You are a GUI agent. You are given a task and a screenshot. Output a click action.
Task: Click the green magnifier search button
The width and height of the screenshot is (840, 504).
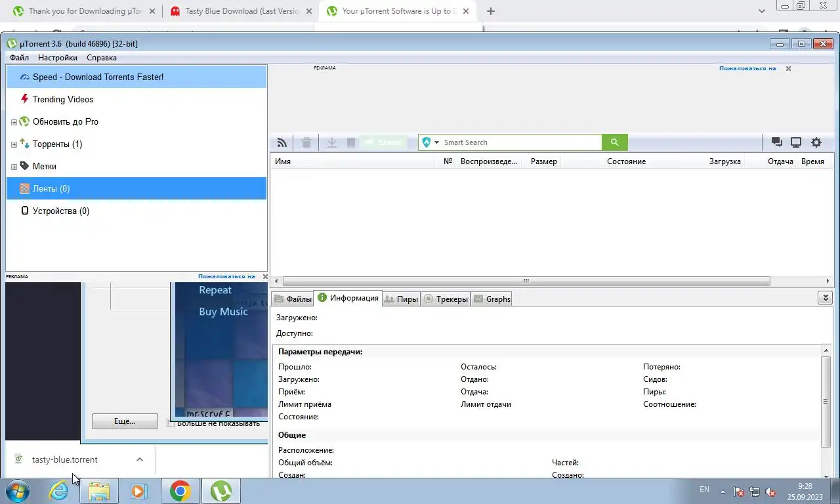point(615,142)
